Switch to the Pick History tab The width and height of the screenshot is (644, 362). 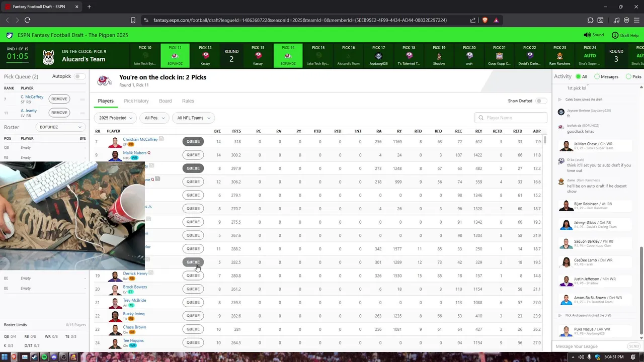(x=136, y=101)
